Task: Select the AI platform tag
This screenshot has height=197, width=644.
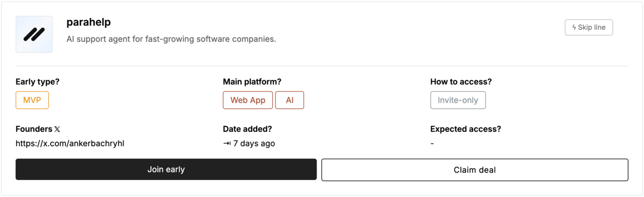Action: click(290, 100)
